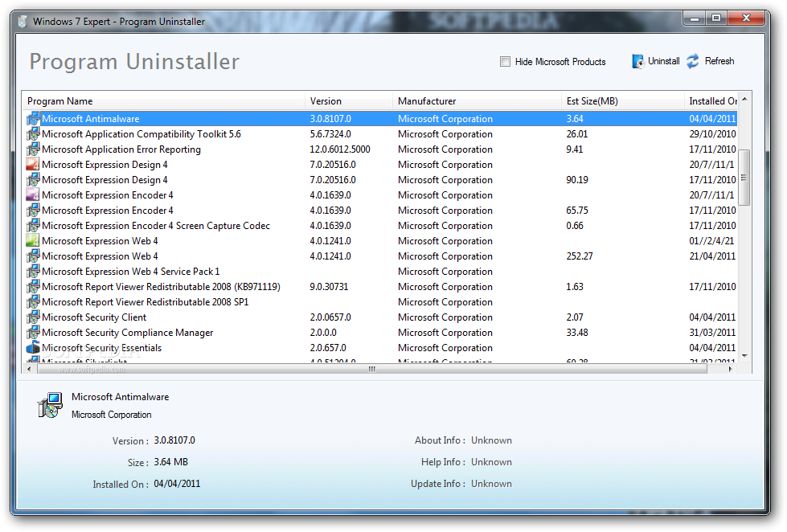This screenshot has height=532, width=787.
Task: Click size value 65.75
Action: click(577, 211)
